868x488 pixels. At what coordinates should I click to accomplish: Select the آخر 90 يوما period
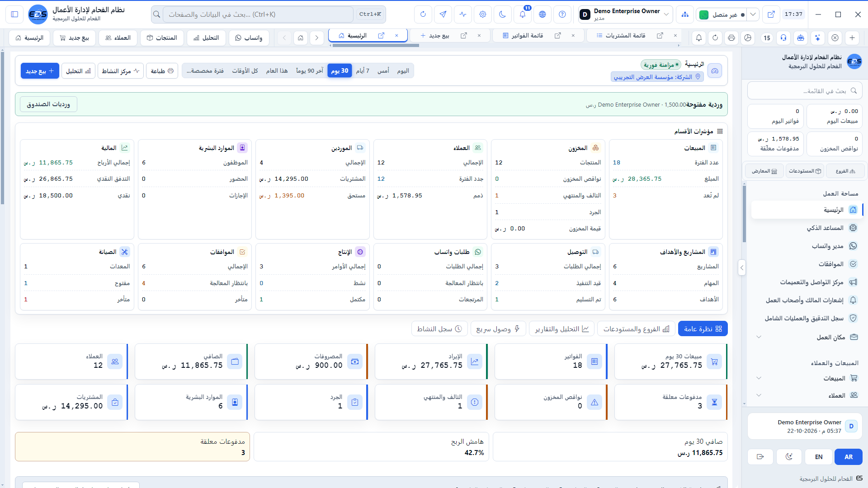[310, 71]
